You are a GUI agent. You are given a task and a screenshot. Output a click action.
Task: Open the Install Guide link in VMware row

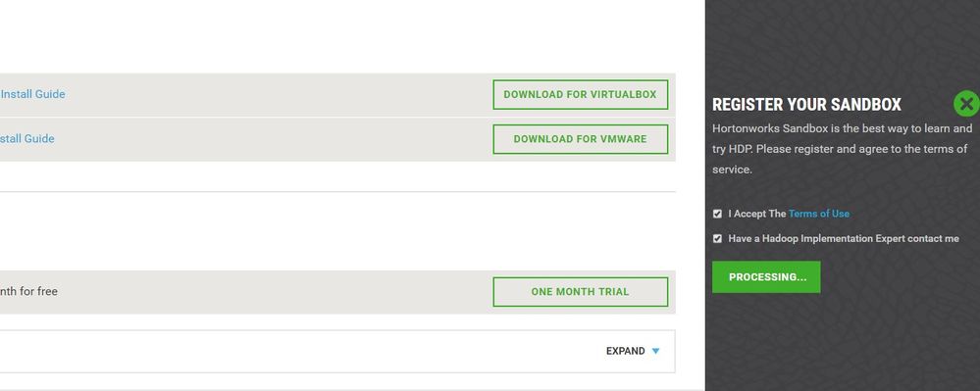point(26,138)
